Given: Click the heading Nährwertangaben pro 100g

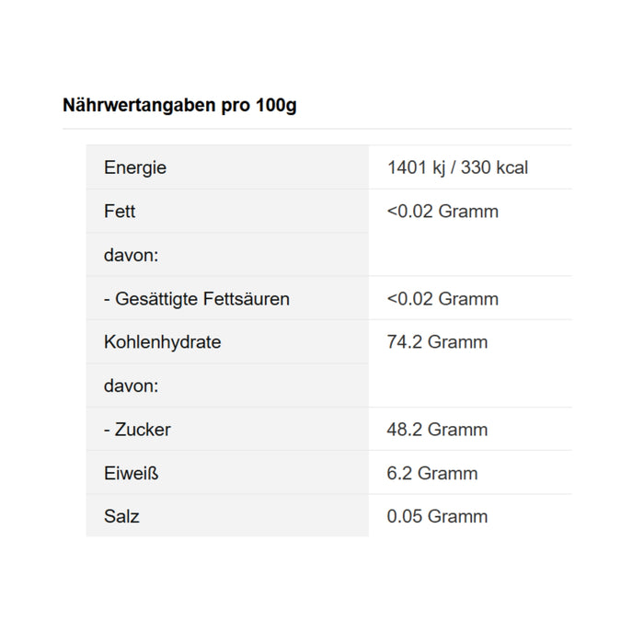Looking at the screenshot, I should click(179, 105).
